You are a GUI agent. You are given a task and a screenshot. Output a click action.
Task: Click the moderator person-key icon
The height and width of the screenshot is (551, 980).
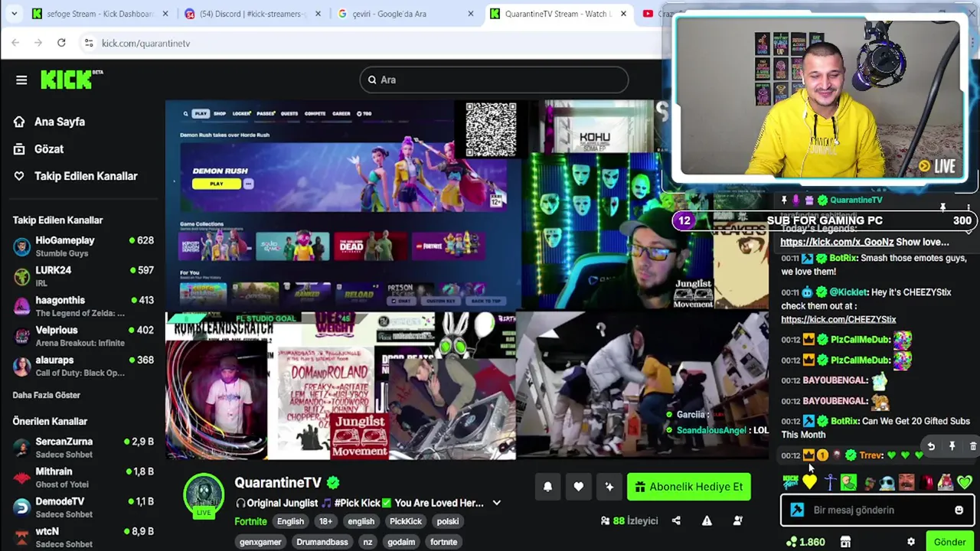point(738,521)
